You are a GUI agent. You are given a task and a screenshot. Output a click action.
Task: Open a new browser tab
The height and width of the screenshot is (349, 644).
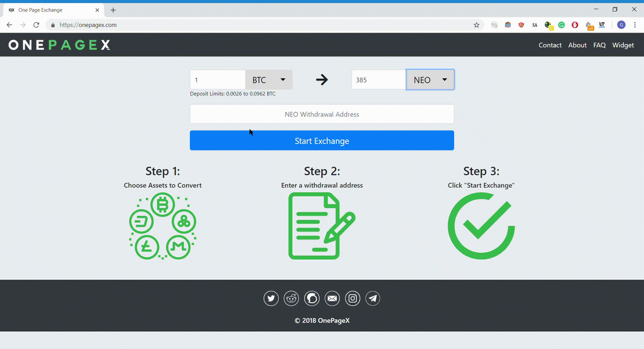[x=113, y=10]
